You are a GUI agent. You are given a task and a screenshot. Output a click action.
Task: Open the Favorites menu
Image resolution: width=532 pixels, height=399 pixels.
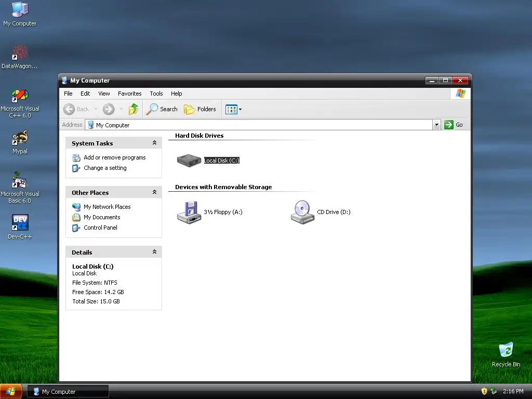[x=129, y=94]
